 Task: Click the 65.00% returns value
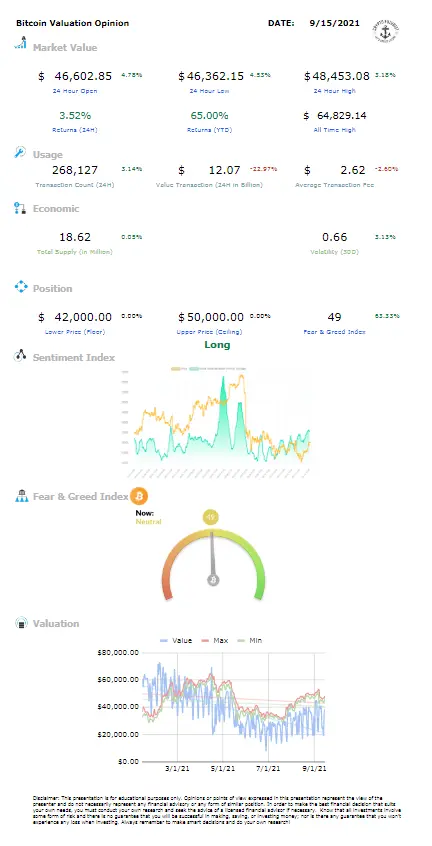coord(209,115)
